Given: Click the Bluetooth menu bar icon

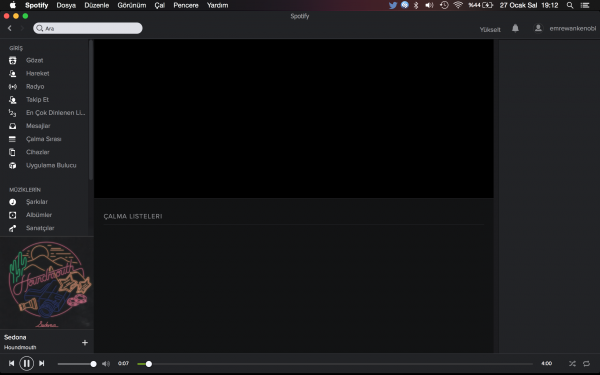Looking at the screenshot, I should 416,5.
